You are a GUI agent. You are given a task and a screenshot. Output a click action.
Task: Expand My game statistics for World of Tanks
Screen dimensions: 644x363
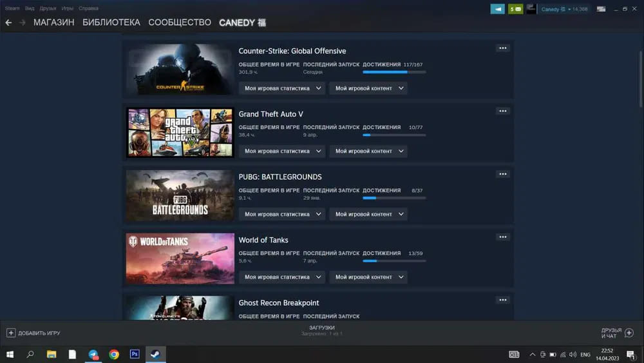(282, 277)
